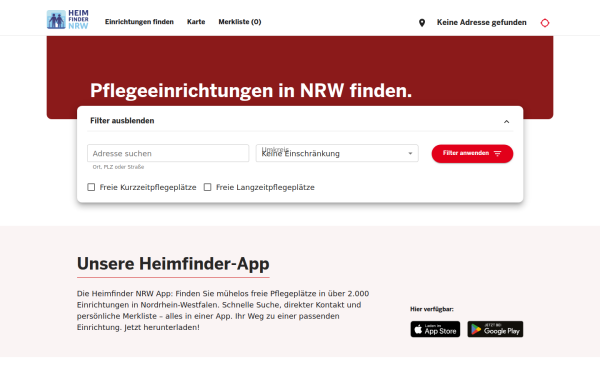Click the Umkreis dropdown arrow

click(x=410, y=153)
